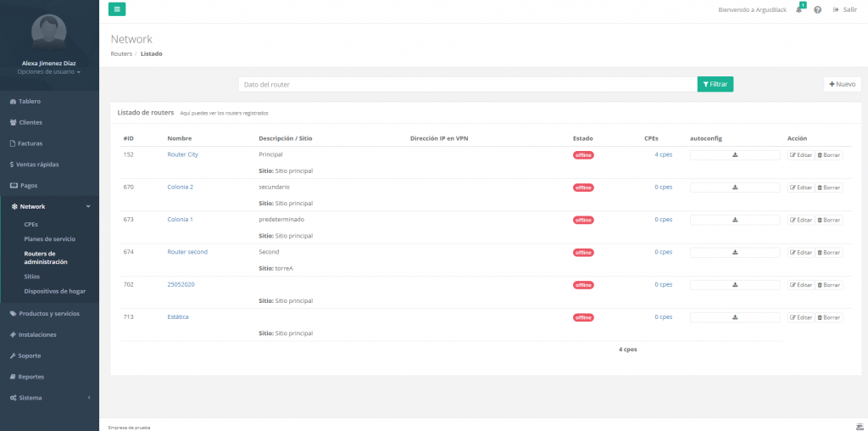Edit the Colonia 1 router
Screen dimensions: 868x431
point(801,220)
